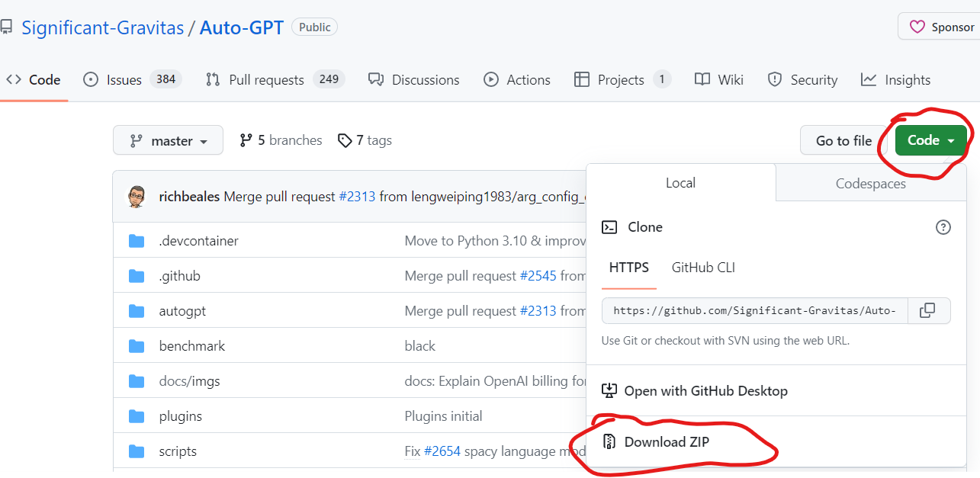Open the scripts folder

click(x=178, y=451)
